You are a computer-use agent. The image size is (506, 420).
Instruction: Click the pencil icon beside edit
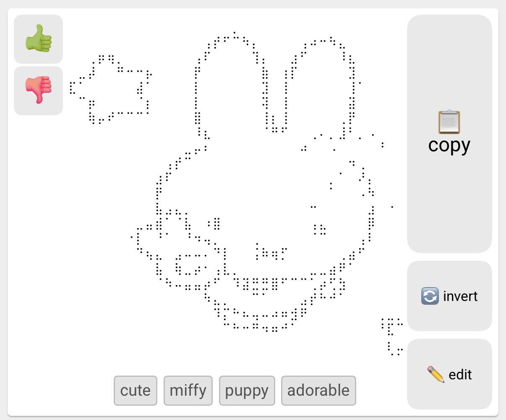436,374
